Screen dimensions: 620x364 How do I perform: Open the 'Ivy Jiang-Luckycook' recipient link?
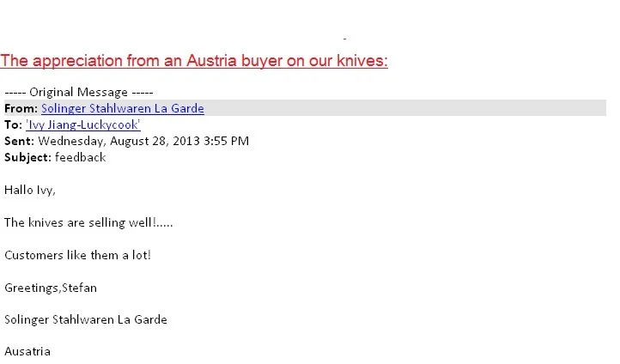83,124
